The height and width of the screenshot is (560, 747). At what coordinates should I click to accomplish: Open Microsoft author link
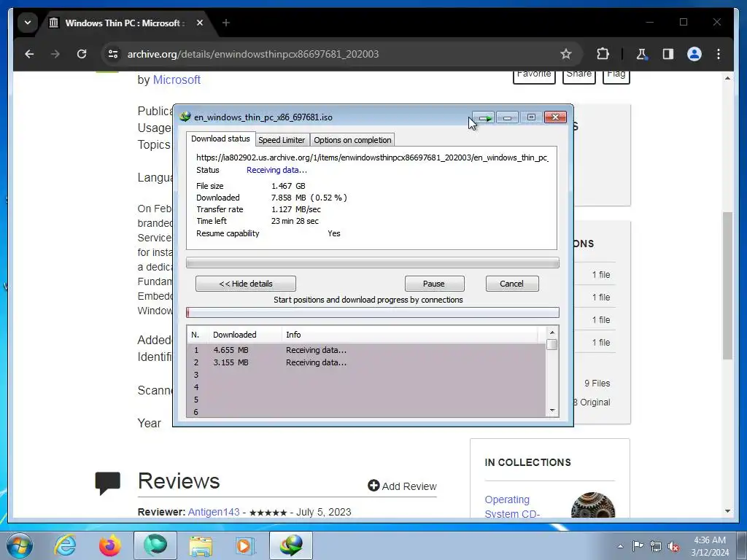click(x=177, y=79)
